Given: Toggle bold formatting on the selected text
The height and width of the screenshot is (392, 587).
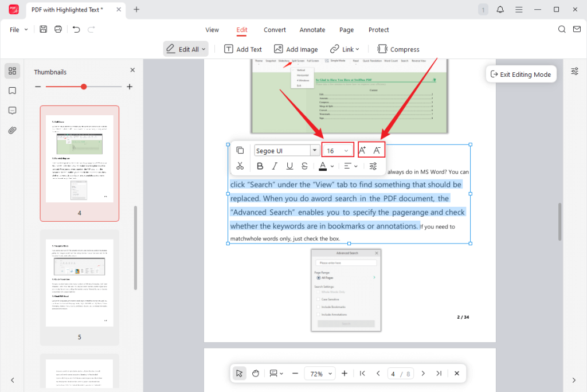Looking at the screenshot, I should coord(260,166).
